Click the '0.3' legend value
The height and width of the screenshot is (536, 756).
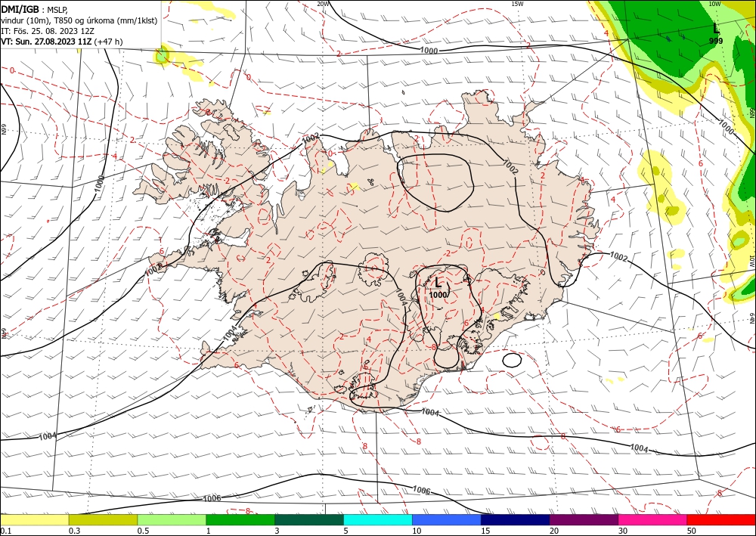[74, 531]
